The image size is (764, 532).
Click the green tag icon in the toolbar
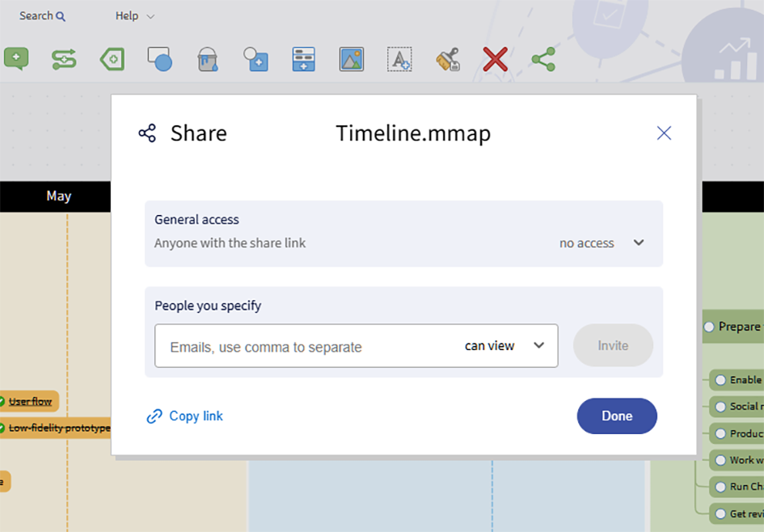tap(112, 59)
